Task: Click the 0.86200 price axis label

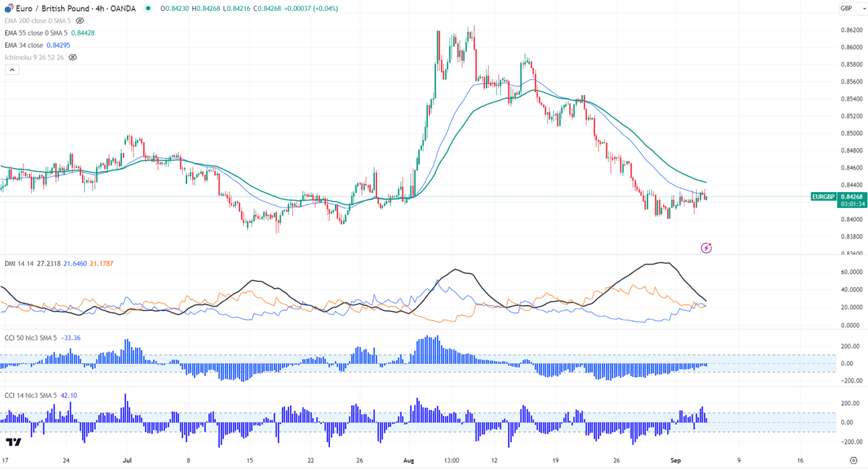Action: click(851, 30)
